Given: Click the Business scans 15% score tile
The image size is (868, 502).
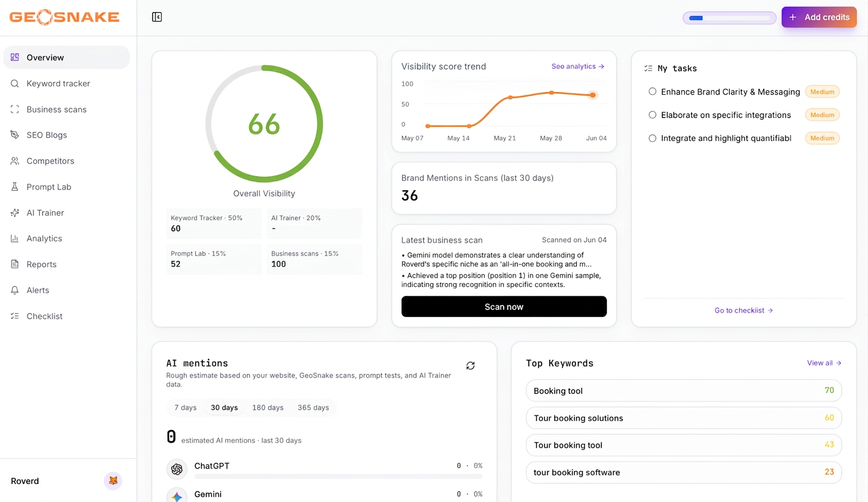Looking at the screenshot, I should 314,259.
